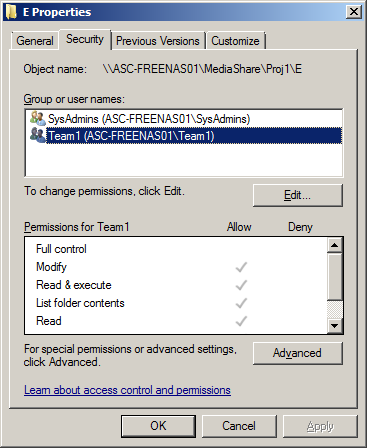Click the Read & execute allow checkmark
Viewport: 367px width, 448px height.
(x=241, y=285)
